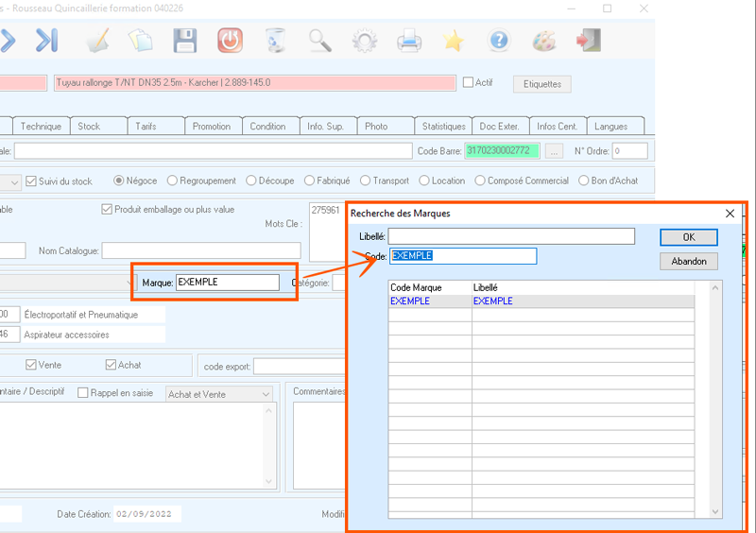The width and height of the screenshot is (756, 533).
Task: Click the red power button icon
Action: (x=230, y=41)
